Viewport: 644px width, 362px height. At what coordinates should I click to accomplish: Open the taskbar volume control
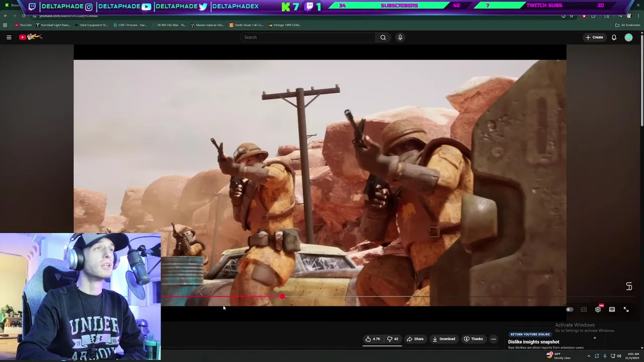pos(619,356)
